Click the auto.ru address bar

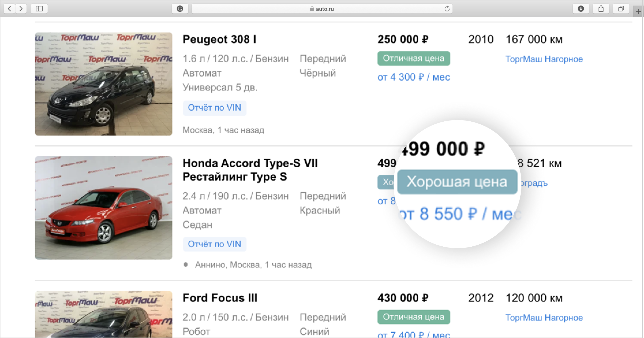[x=322, y=9]
